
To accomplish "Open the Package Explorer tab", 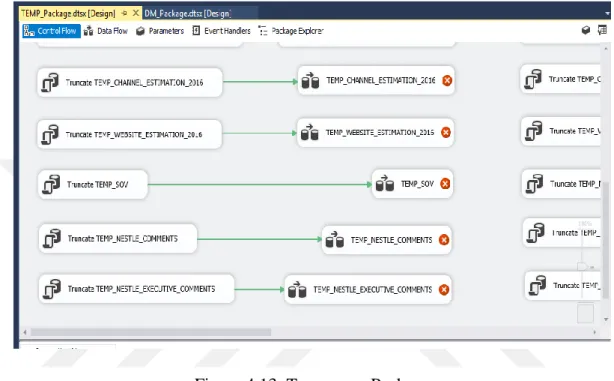I will [291, 31].
